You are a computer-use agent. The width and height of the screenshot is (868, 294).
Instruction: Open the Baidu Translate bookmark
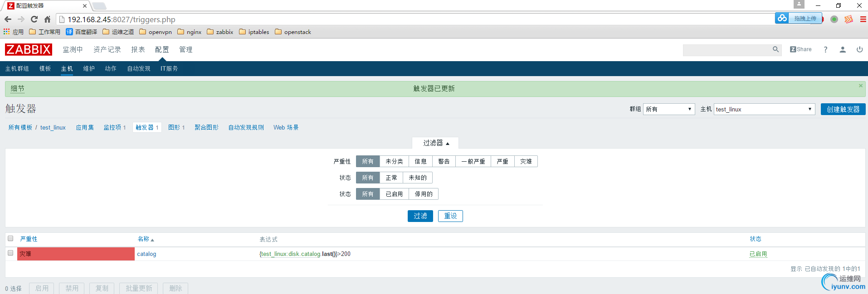(81, 32)
